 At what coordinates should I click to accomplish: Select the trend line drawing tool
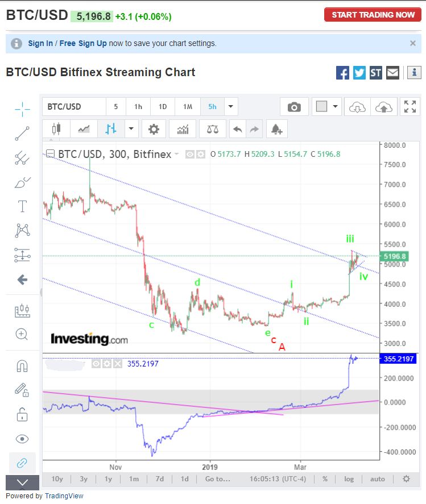pyautogui.click(x=22, y=134)
